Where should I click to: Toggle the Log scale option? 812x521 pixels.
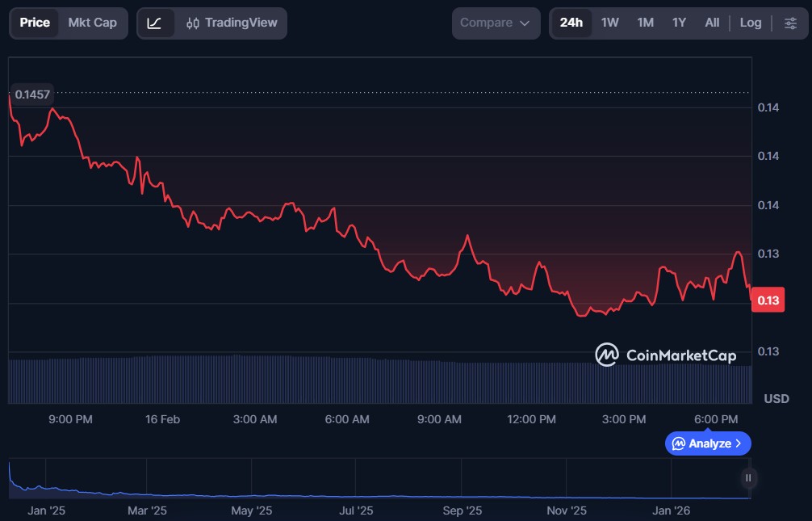coord(751,23)
